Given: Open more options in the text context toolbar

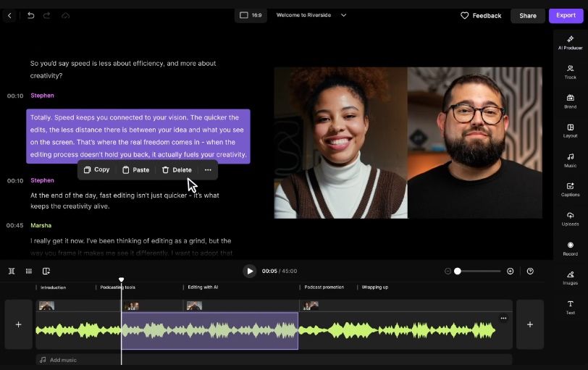Looking at the screenshot, I should [208, 170].
